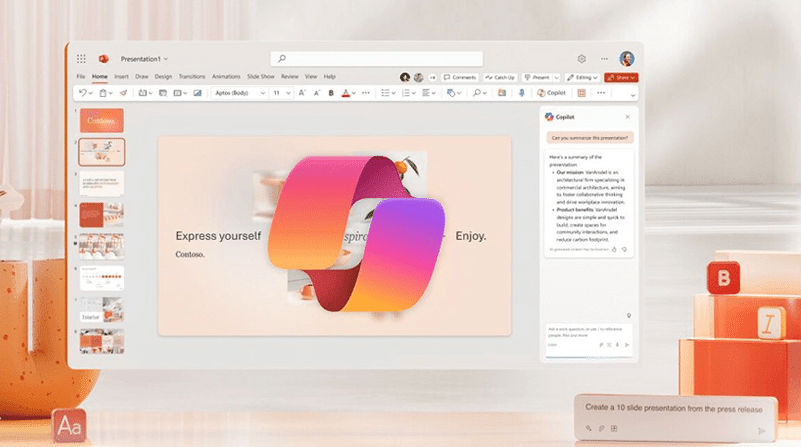Click 'Can you summarize this presentation?' prompt

pos(590,138)
